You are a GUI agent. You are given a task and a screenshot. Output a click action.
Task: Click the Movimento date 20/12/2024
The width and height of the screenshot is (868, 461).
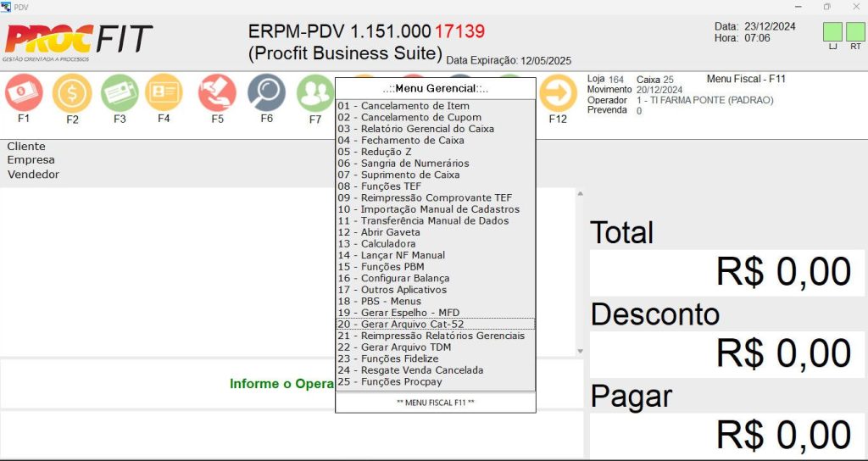tap(659, 90)
